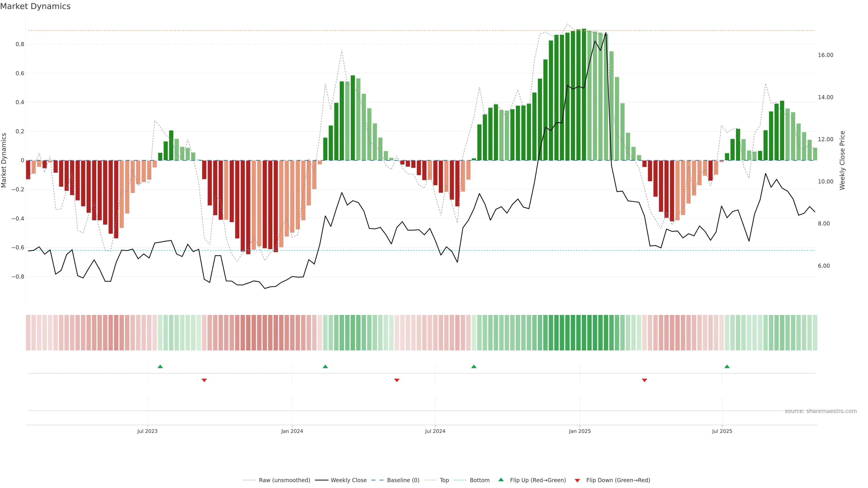Click the Jan 2025 x-axis label

580,431
